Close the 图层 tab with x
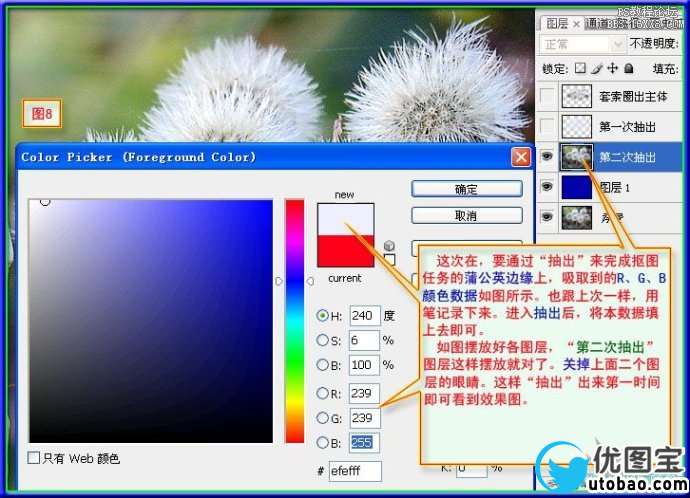 click(576, 24)
